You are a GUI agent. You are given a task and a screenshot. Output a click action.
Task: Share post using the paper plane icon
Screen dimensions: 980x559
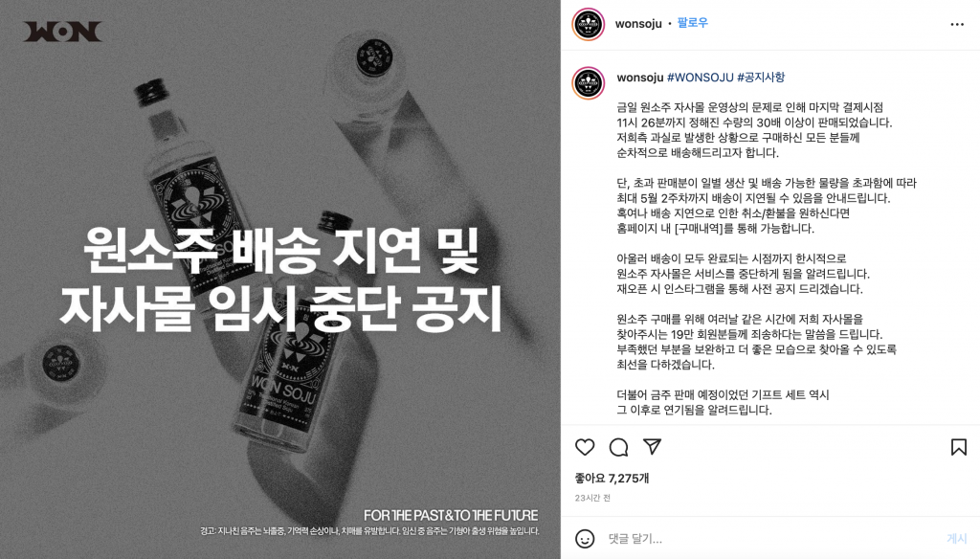652,446
